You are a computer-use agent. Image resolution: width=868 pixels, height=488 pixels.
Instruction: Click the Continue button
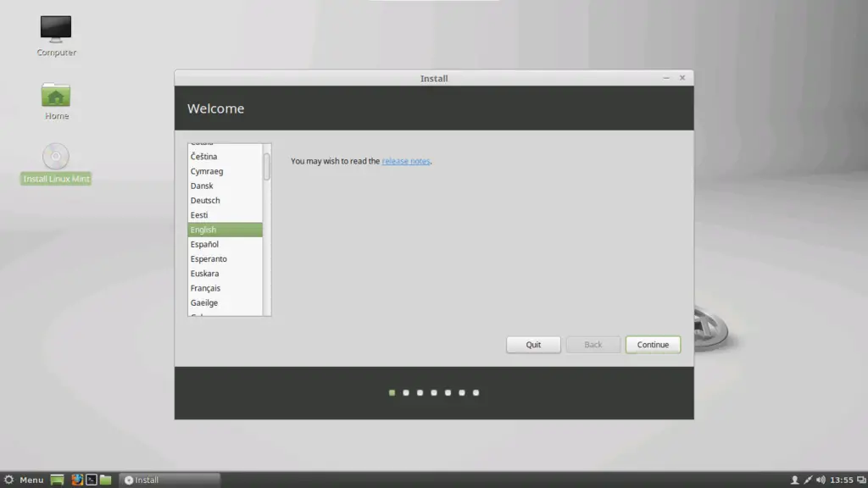point(653,345)
